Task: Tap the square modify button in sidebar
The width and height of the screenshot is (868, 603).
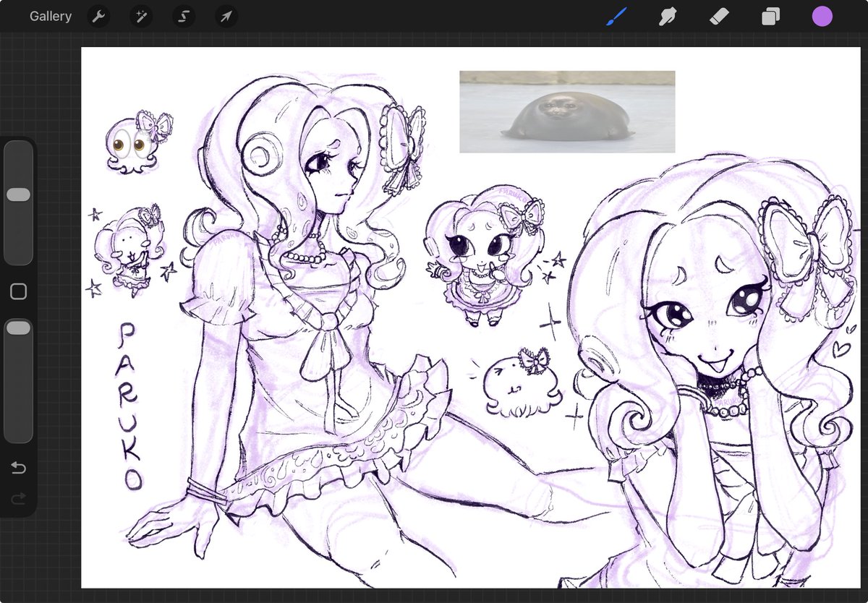Action: [x=18, y=291]
